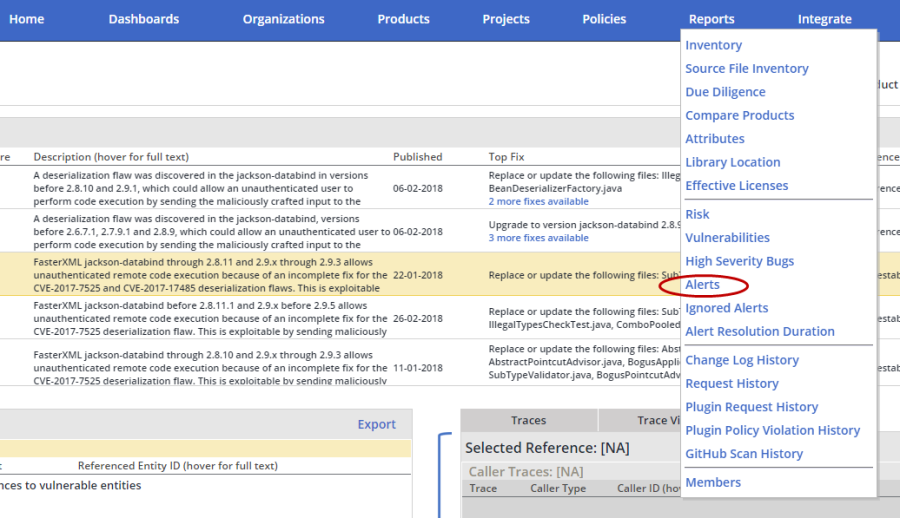This screenshot has height=518, width=900.
Task: Expand the Reports navigation menu
Action: [711, 19]
